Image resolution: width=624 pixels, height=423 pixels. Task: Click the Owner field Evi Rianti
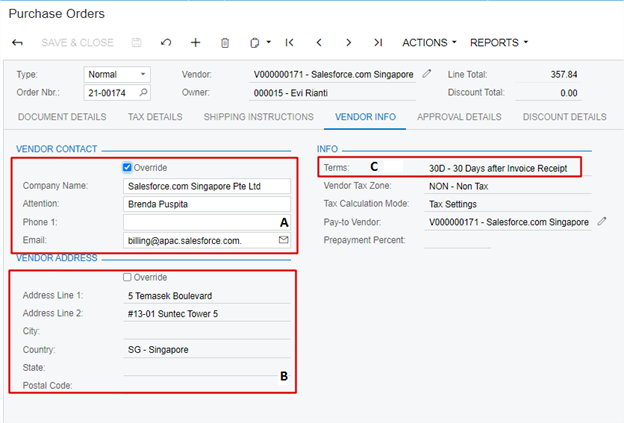point(291,93)
